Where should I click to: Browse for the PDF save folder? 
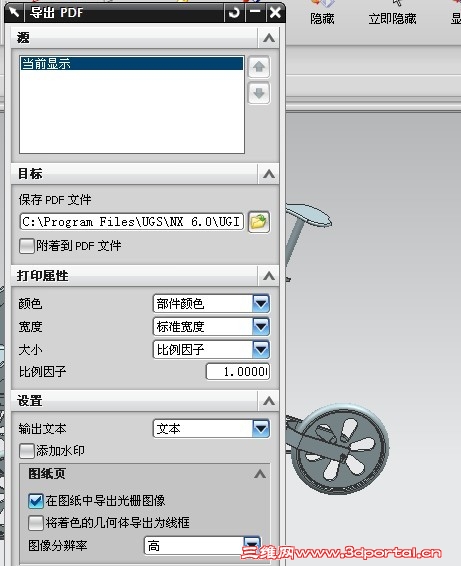259,221
